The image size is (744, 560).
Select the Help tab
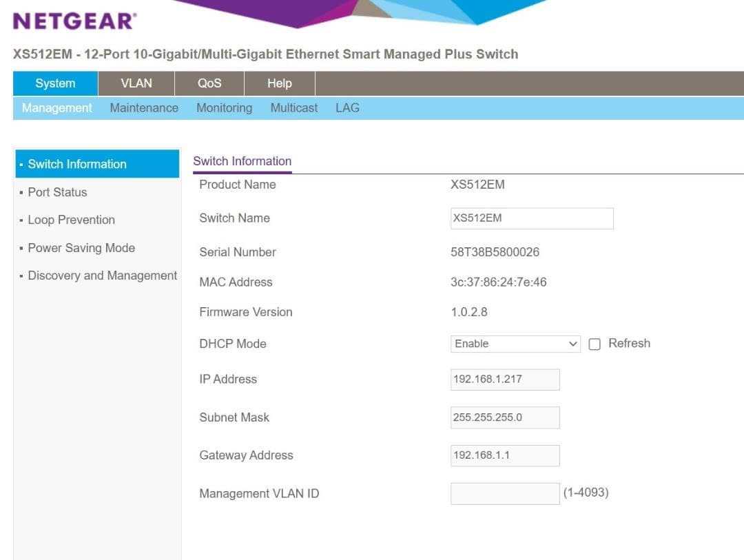click(x=279, y=83)
